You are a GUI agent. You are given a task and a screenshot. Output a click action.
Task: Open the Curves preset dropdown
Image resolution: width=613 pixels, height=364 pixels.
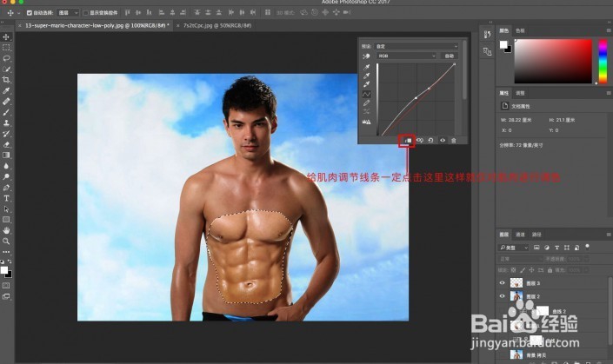(416, 46)
